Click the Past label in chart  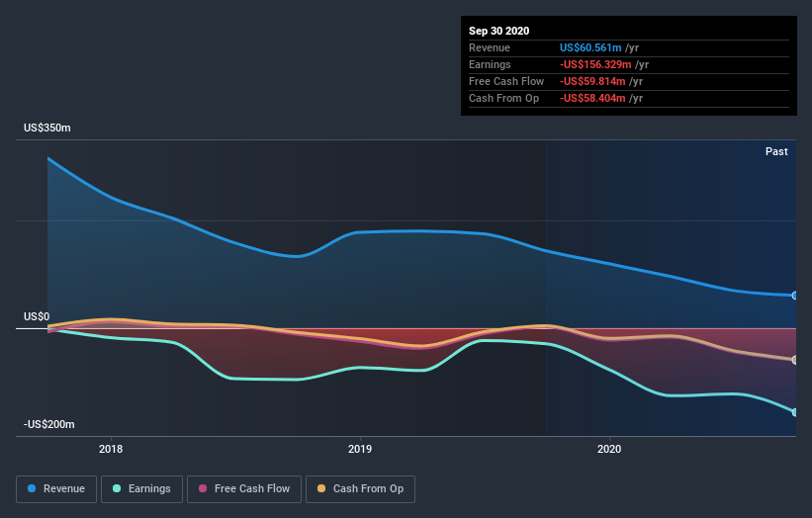click(x=776, y=151)
